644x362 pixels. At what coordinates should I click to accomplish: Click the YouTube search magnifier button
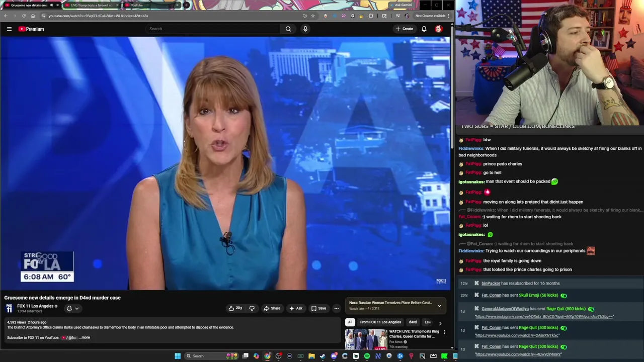[x=288, y=29]
